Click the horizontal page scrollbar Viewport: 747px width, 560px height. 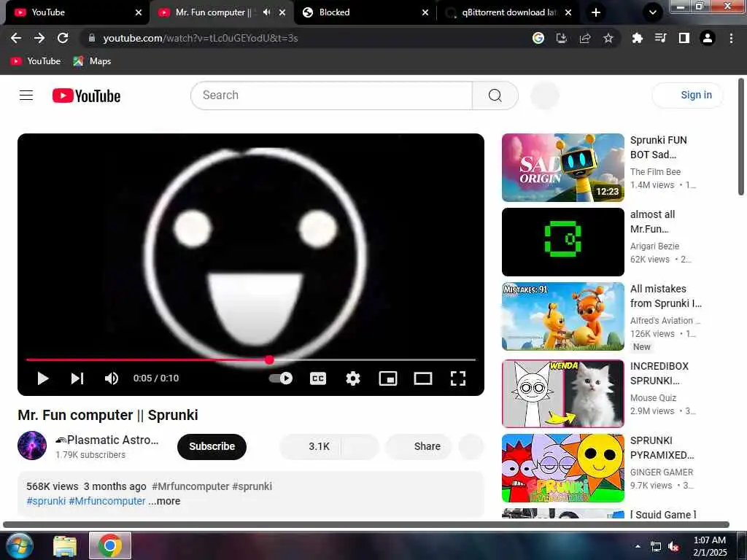pos(366,524)
